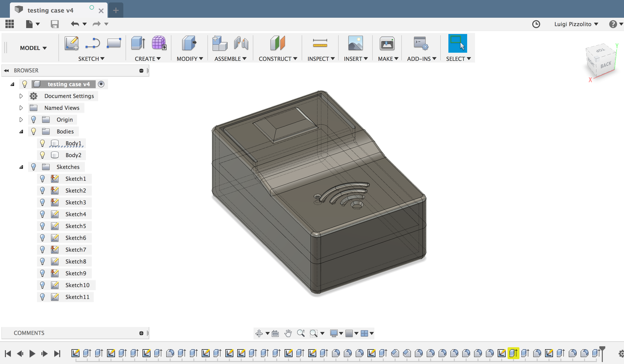Open the Measure tool under Inspect
624x364 pixels.
click(320, 43)
